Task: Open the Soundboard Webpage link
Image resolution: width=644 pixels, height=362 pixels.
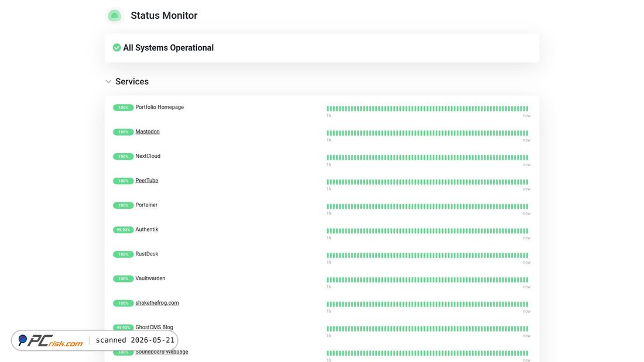Action: click(162, 351)
